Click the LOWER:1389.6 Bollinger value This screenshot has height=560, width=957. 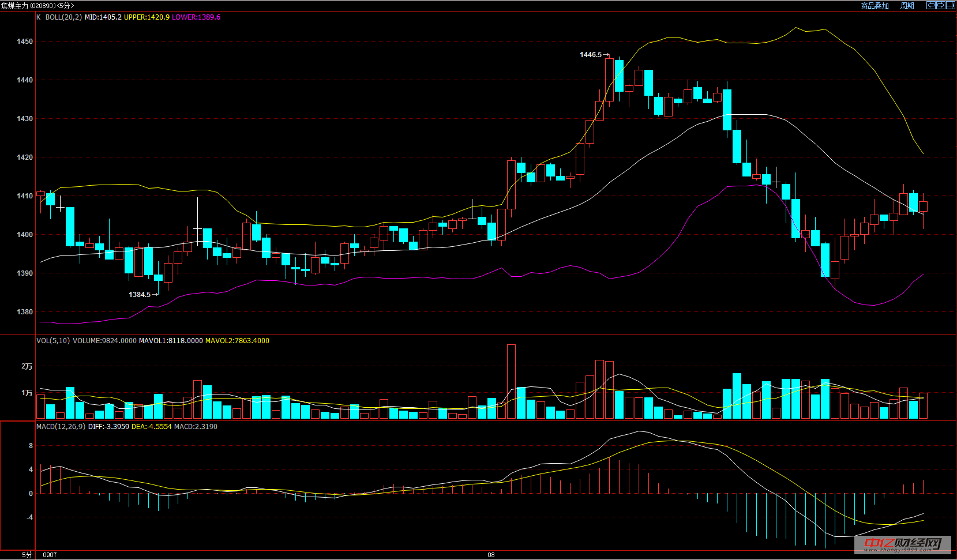coord(196,17)
